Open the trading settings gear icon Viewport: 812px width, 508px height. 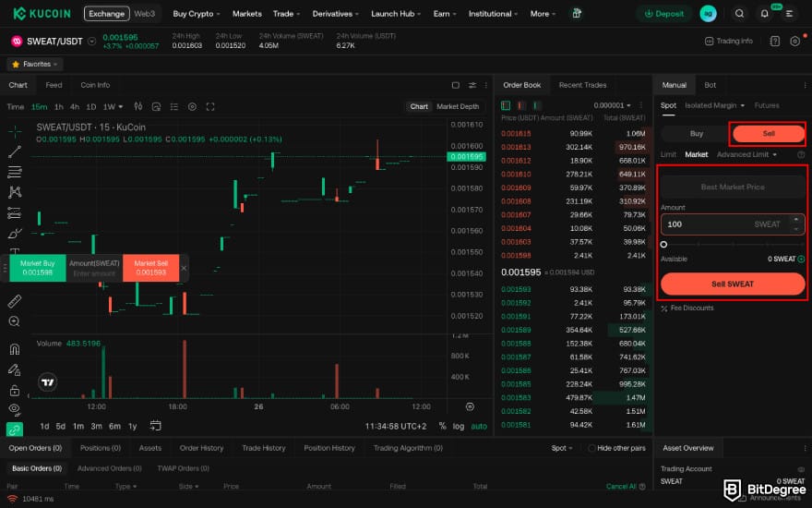pos(794,41)
